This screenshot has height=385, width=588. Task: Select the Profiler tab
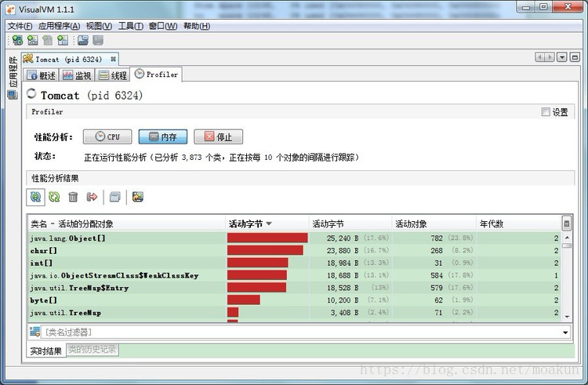pyautogui.click(x=156, y=74)
